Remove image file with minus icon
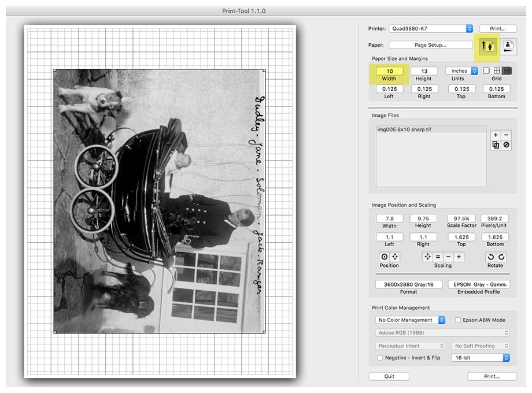532x393 pixels. [507, 135]
